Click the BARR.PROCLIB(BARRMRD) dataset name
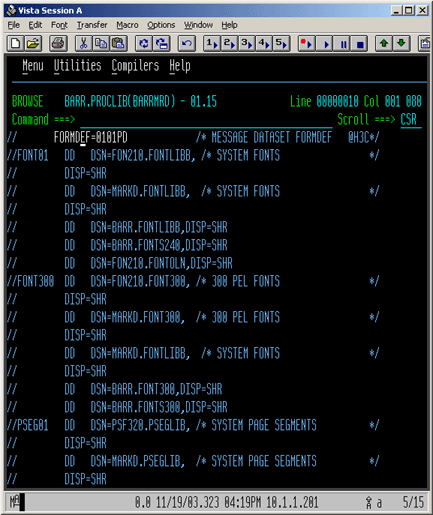This screenshot has height=515, width=433. click(120, 102)
